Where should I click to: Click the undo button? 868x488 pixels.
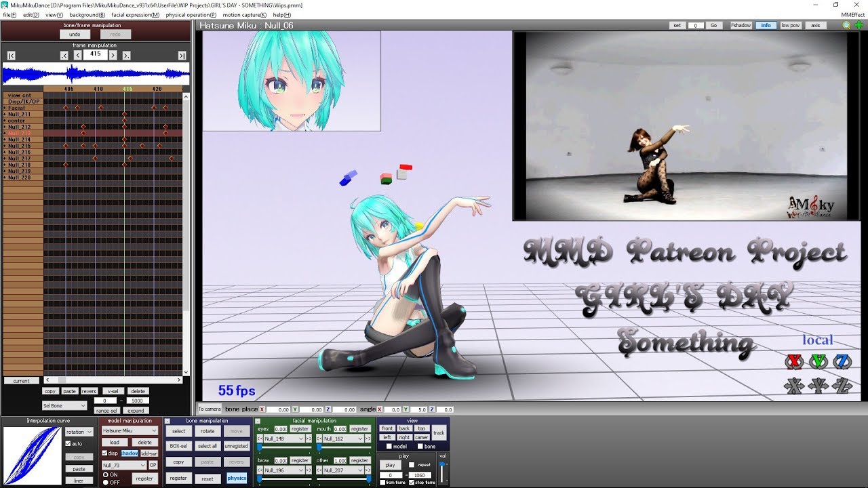click(75, 34)
